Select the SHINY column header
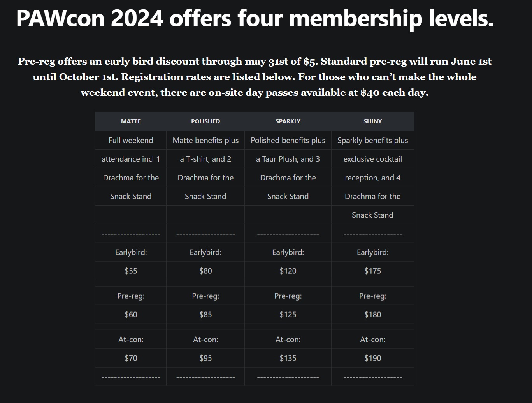The height and width of the screenshot is (403, 532). (x=372, y=121)
